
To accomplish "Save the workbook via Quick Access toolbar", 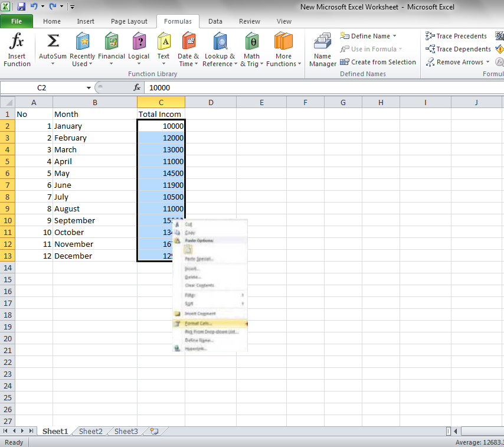I will point(21,5).
